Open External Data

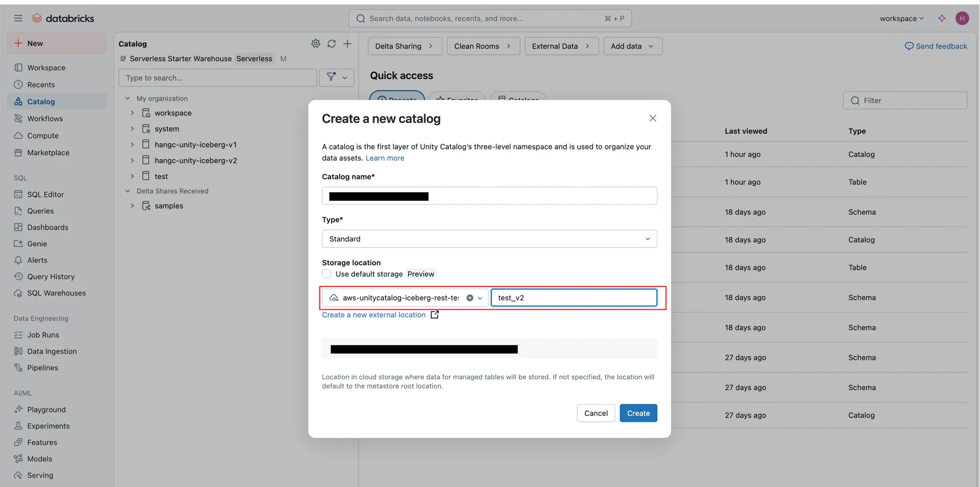(561, 46)
